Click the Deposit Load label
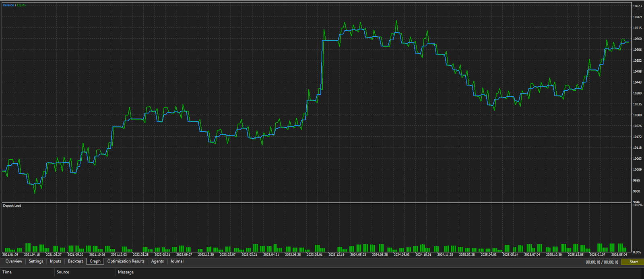This screenshot has width=644, height=279. [12, 206]
